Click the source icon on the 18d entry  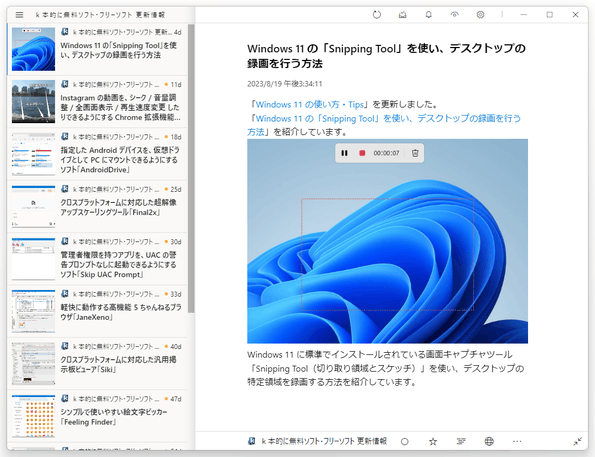(65, 136)
